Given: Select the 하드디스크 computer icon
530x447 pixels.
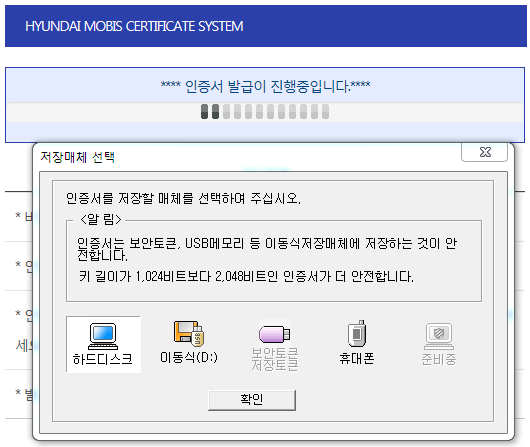Looking at the screenshot, I should click(103, 336).
